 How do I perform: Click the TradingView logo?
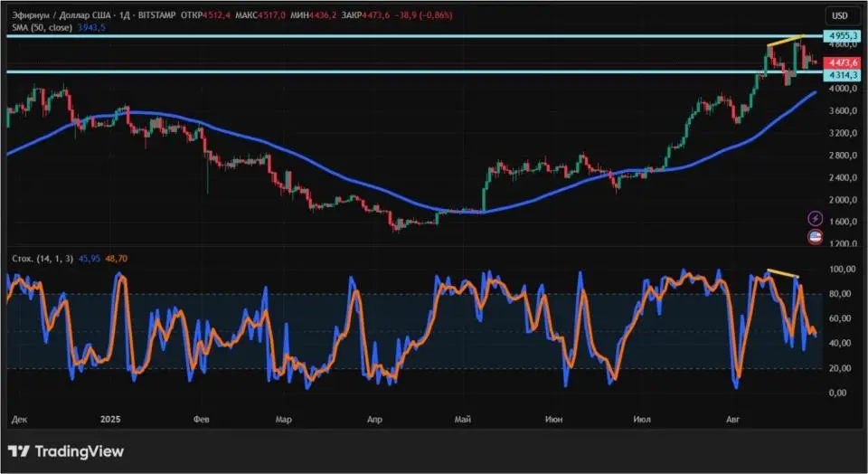[x=66, y=451]
